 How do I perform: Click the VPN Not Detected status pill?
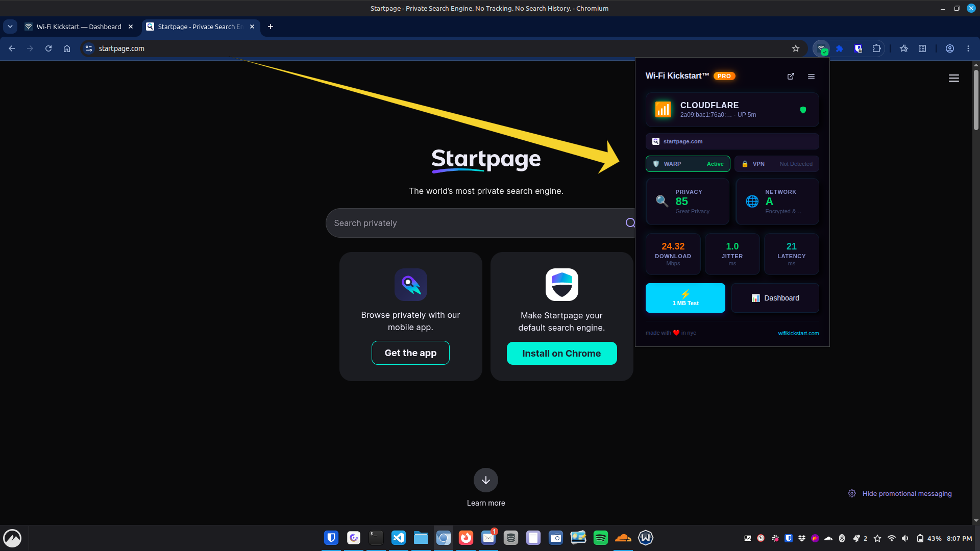[777, 164]
